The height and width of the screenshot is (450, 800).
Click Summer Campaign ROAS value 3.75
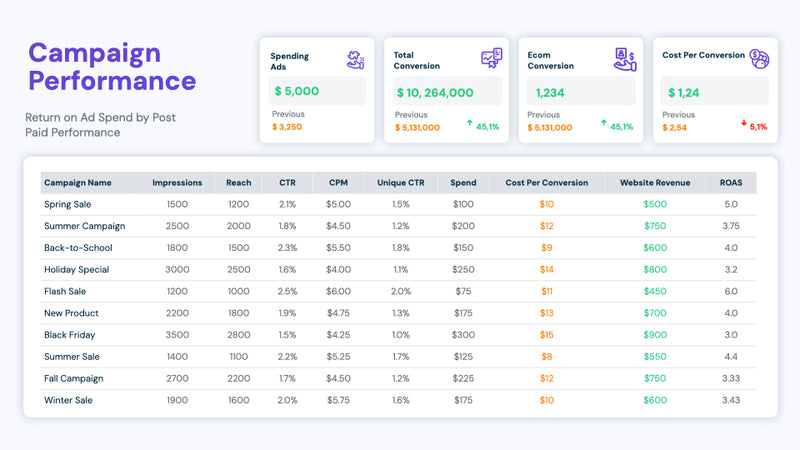point(731,226)
